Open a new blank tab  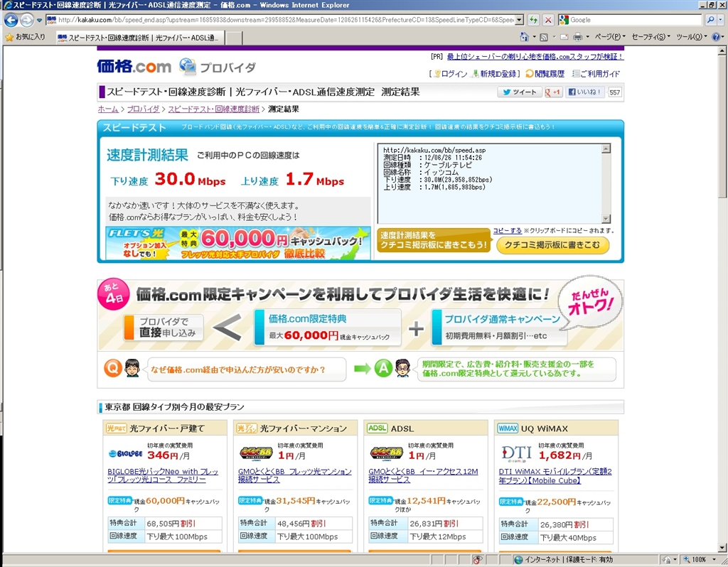coord(235,38)
